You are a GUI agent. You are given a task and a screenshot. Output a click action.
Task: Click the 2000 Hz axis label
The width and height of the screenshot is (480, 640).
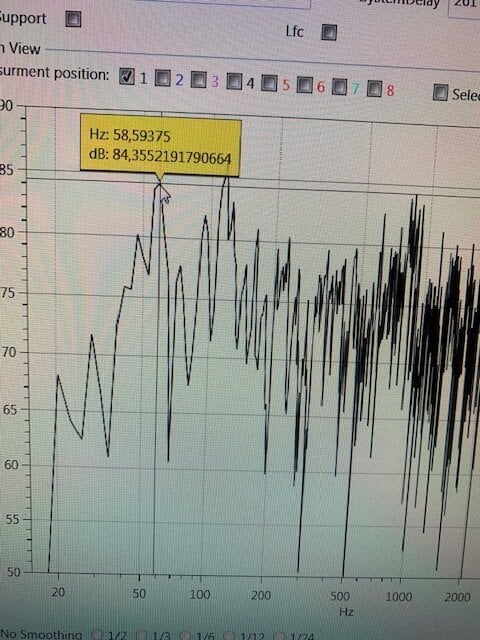tap(458, 598)
